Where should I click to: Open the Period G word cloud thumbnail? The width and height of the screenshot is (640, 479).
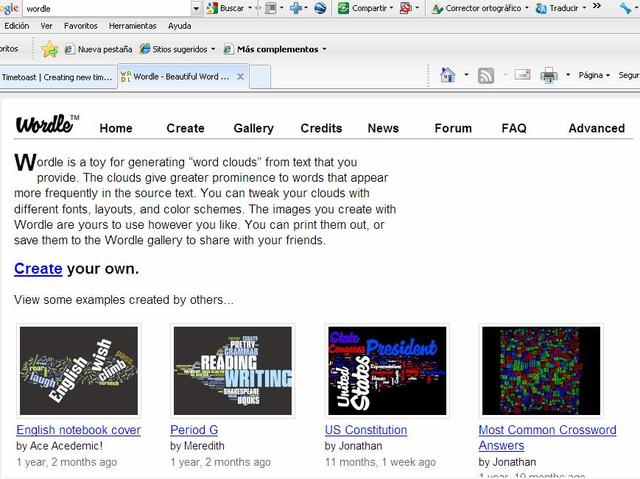[x=233, y=370]
